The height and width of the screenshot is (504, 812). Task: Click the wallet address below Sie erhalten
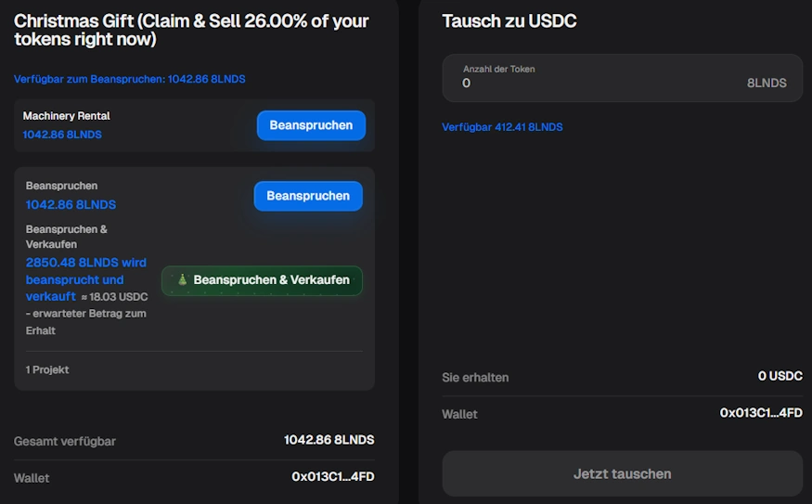point(761,413)
